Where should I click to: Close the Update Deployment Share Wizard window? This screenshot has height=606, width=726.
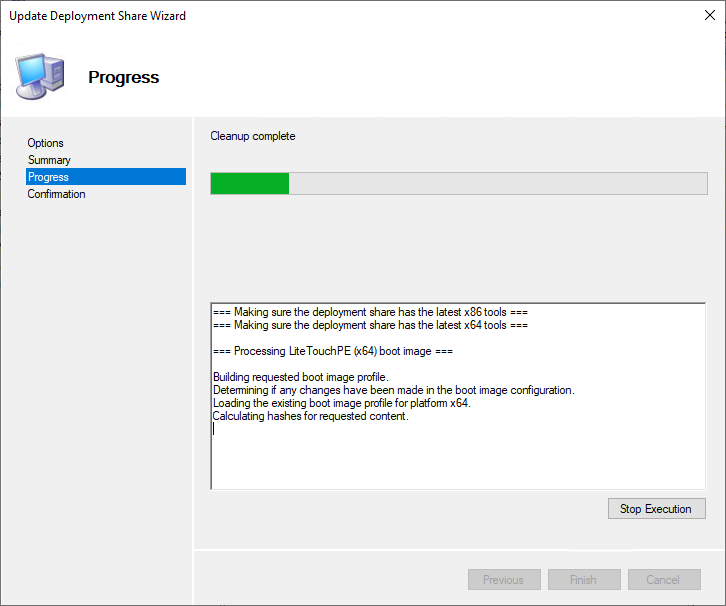tap(703, 16)
